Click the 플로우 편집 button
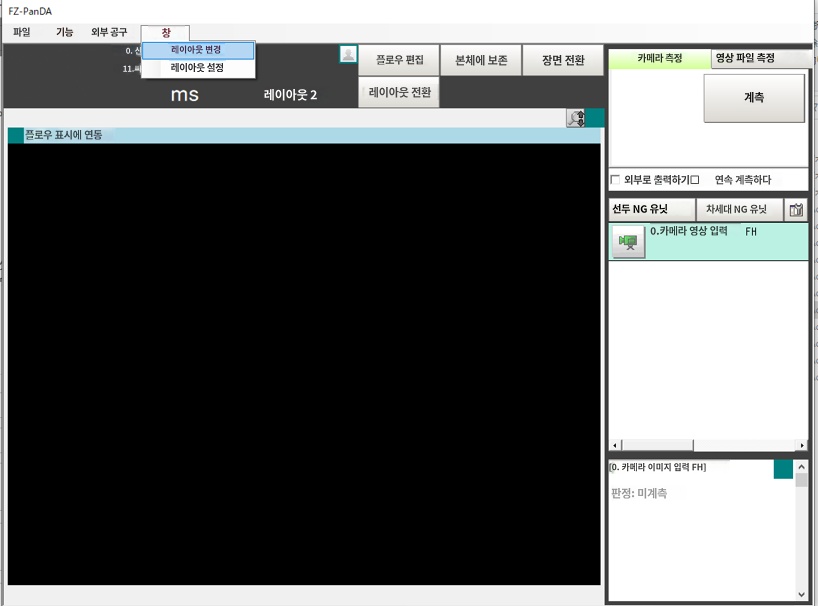Image resolution: width=818 pixels, height=606 pixels. point(400,60)
